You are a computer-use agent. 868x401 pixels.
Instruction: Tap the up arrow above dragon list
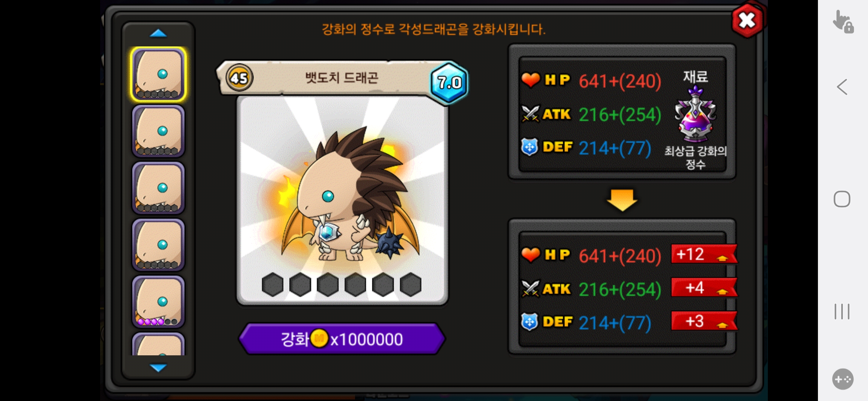[158, 34]
